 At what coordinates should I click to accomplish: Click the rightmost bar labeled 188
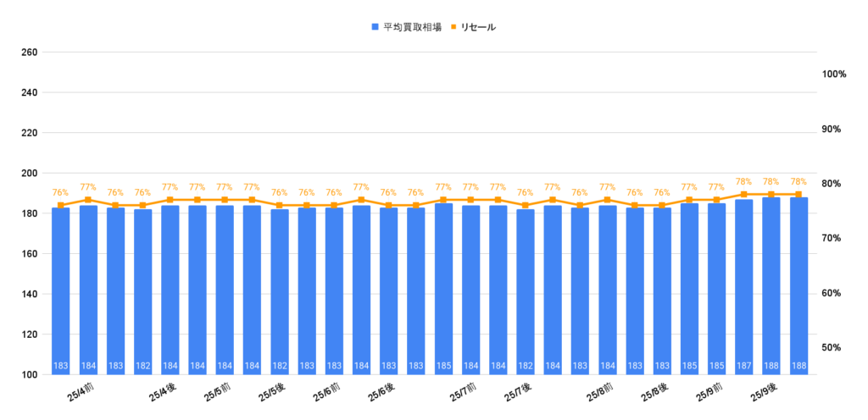coord(798,288)
